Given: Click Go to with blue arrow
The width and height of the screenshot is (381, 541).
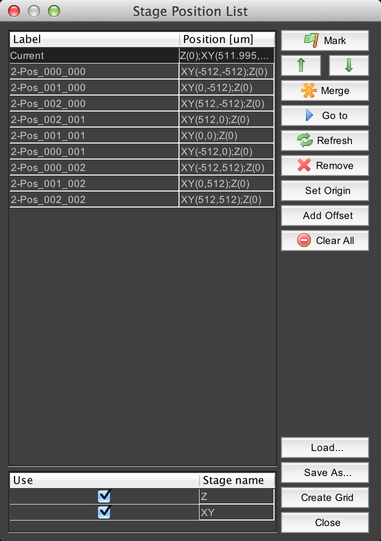Looking at the screenshot, I should (x=325, y=115).
